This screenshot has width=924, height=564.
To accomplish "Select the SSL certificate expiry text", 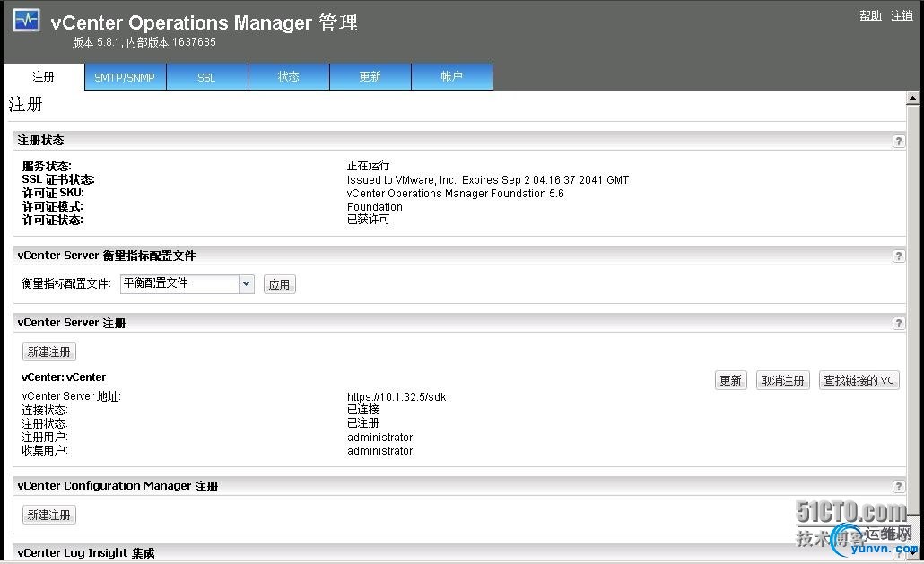I will pyautogui.click(x=488, y=180).
